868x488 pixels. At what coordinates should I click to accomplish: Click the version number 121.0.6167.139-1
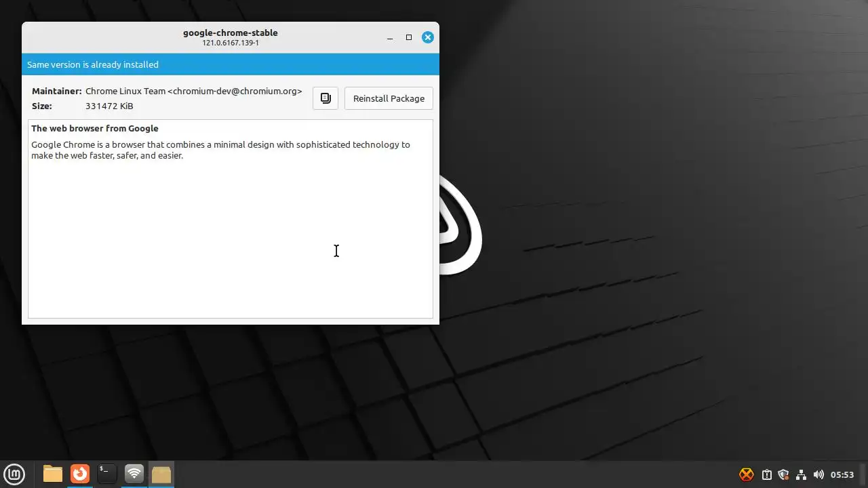tap(231, 43)
